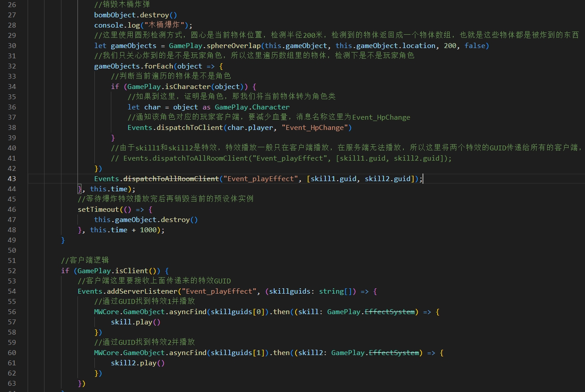Click this.gameObject.destroy() on line 47
This screenshot has height=392, width=585.
tap(146, 220)
